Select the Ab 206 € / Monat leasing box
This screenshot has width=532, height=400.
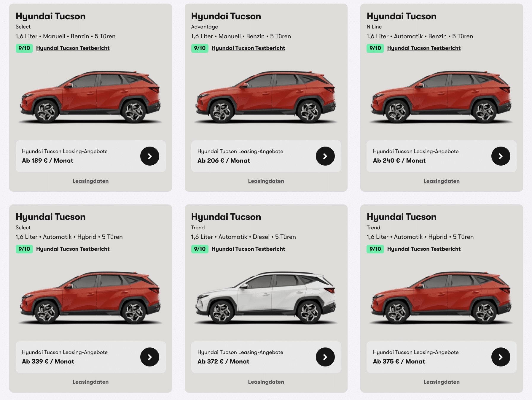coord(266,156)
